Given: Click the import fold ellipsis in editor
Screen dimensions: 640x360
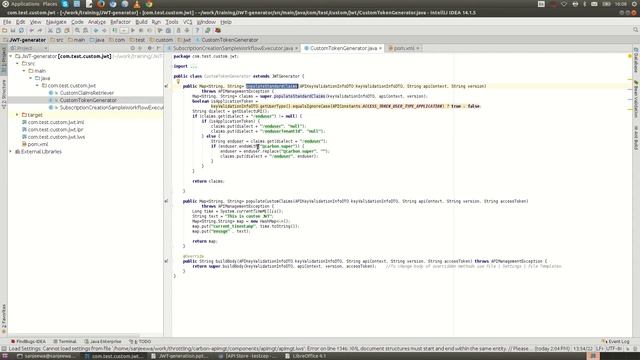Looking at the screenshot, I should click(x=193, y=66).
